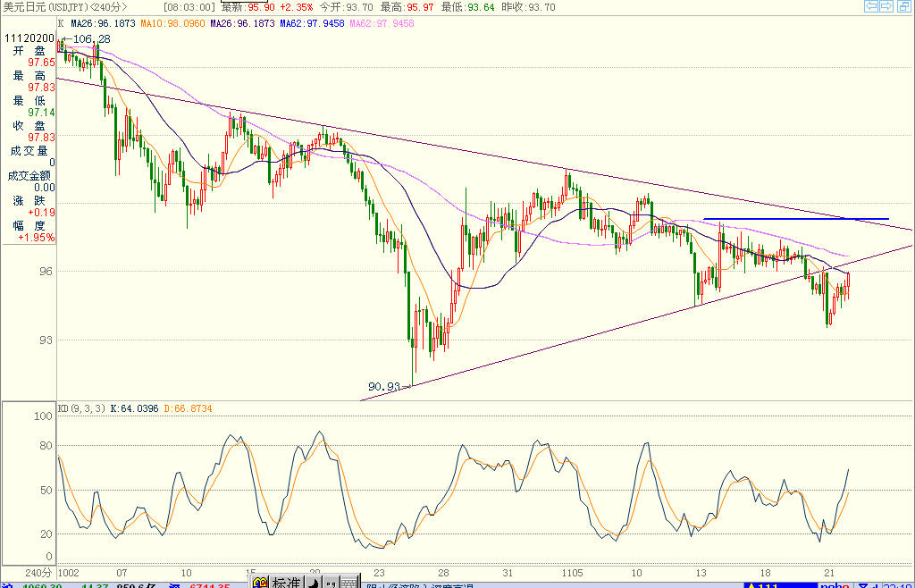
Task: Go forward with the right arrow icon
Action: (x=886, y=6)
